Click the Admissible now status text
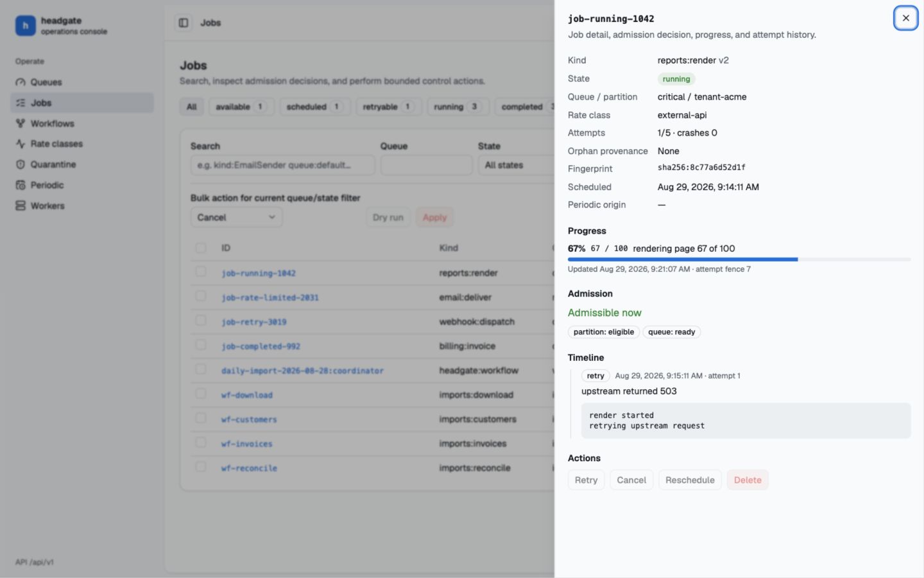This screenshot has height=578, width=924. [x=604, y=313]
